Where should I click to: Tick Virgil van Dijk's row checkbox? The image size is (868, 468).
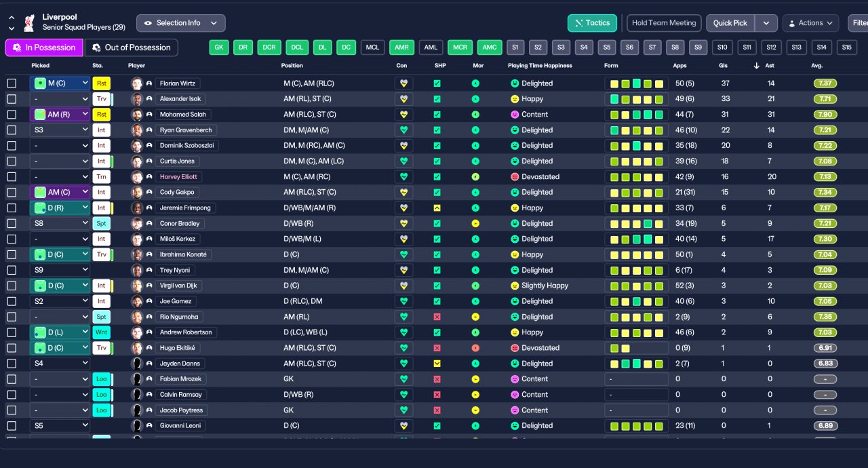pyautogui.click(x=12, y=286)
